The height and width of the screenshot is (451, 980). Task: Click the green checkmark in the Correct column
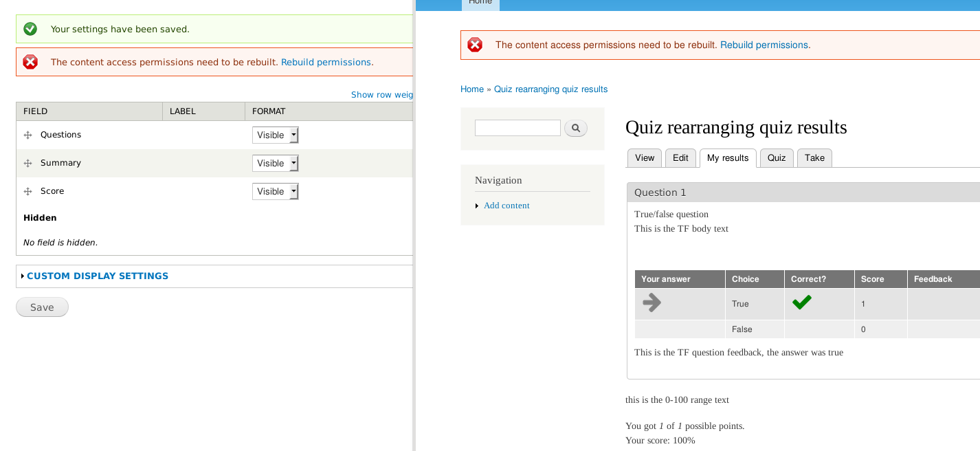801,301
